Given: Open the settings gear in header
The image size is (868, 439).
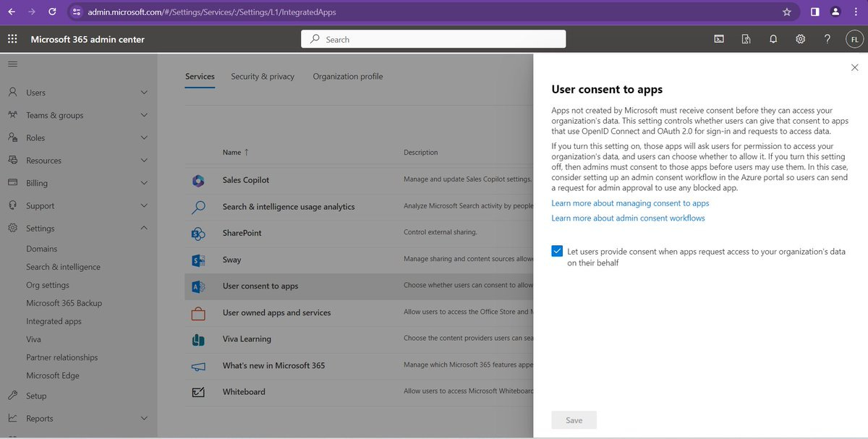Looking at the screenshot, I should [x=801, y=39].
